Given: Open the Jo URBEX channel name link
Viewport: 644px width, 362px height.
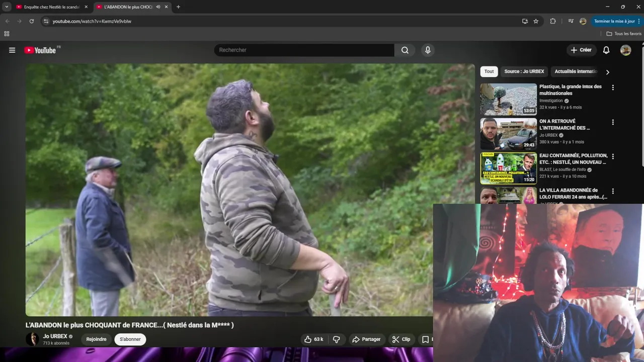Looking at the screenshot, I should pyautogui.click(x=55, y=336).
